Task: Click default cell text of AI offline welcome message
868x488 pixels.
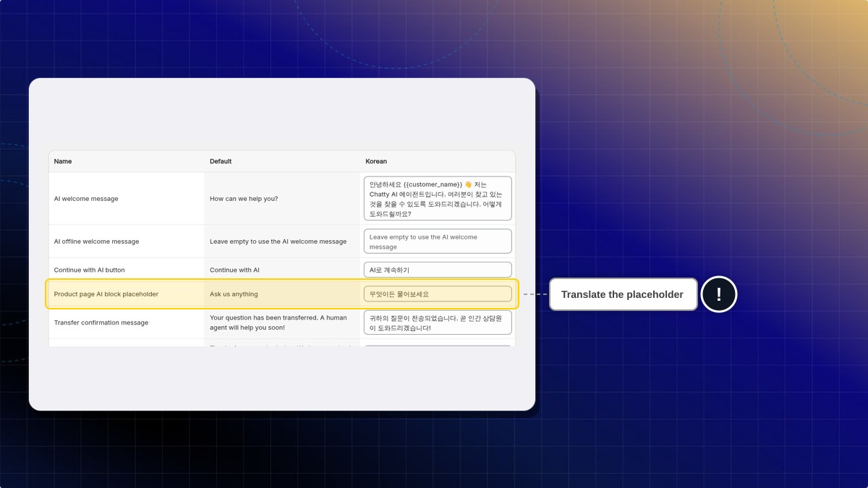Action: click(x=278, y=241)
